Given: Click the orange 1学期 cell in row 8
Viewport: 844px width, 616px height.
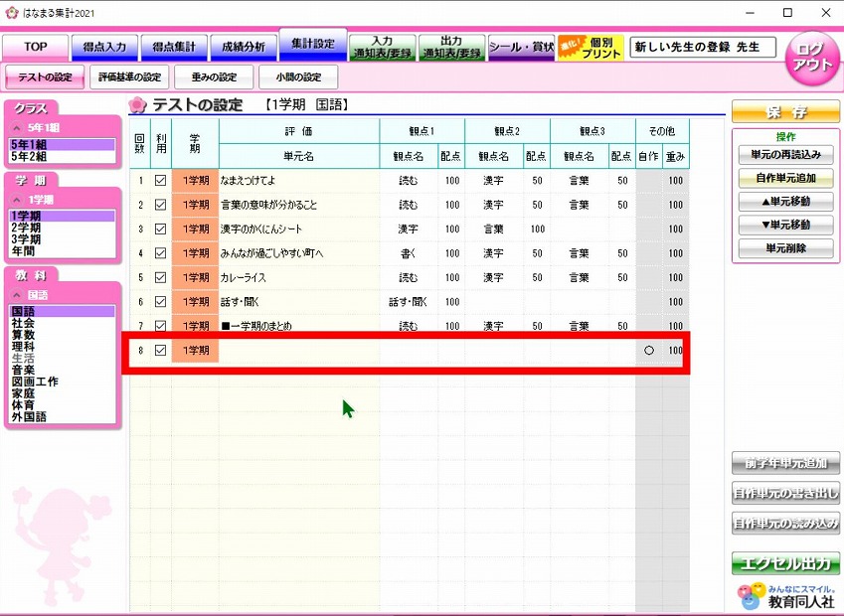Looking at the screenshot, I should click(x=196, y=351).
